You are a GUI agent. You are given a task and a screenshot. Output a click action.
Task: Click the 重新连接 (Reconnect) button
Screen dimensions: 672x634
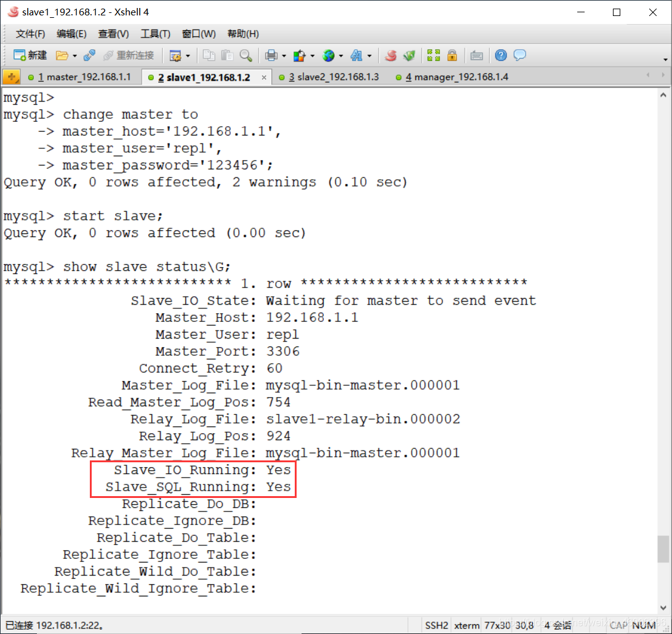(x=129, y=55)
